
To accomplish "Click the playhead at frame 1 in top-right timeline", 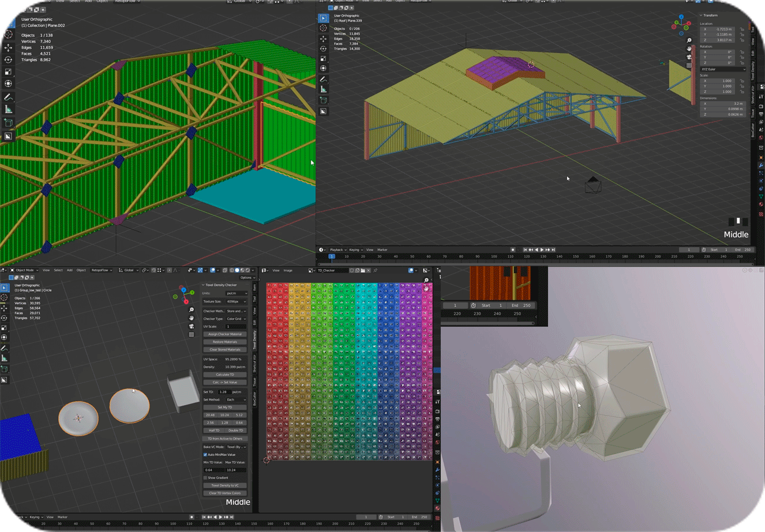I will point(331,256).
